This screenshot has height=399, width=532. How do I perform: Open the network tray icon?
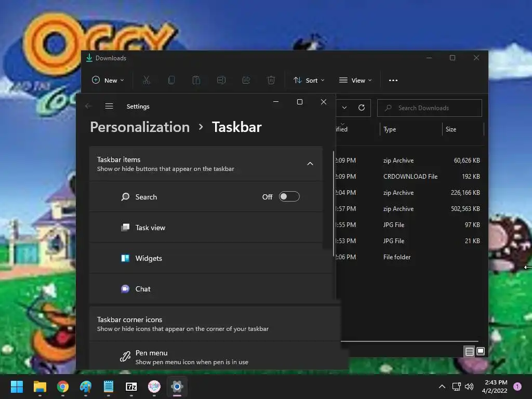coord(456,387)
